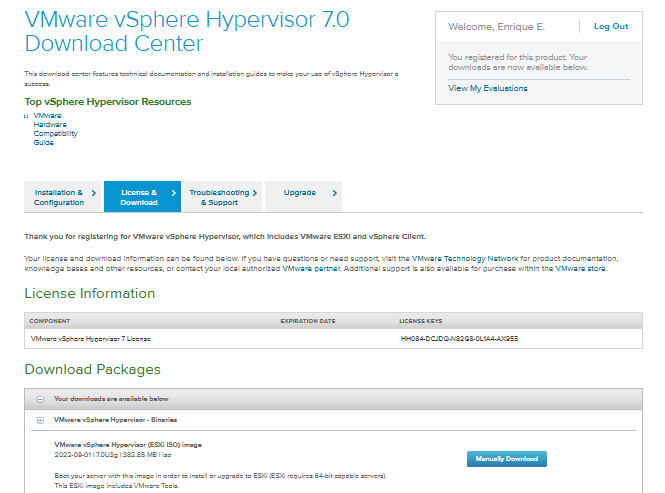Viewport: 665px width, 493px height.
Task: Click 'VMware vSphere Hypervisor (ESXi ISO) image' title
Action: click(128, 445)
